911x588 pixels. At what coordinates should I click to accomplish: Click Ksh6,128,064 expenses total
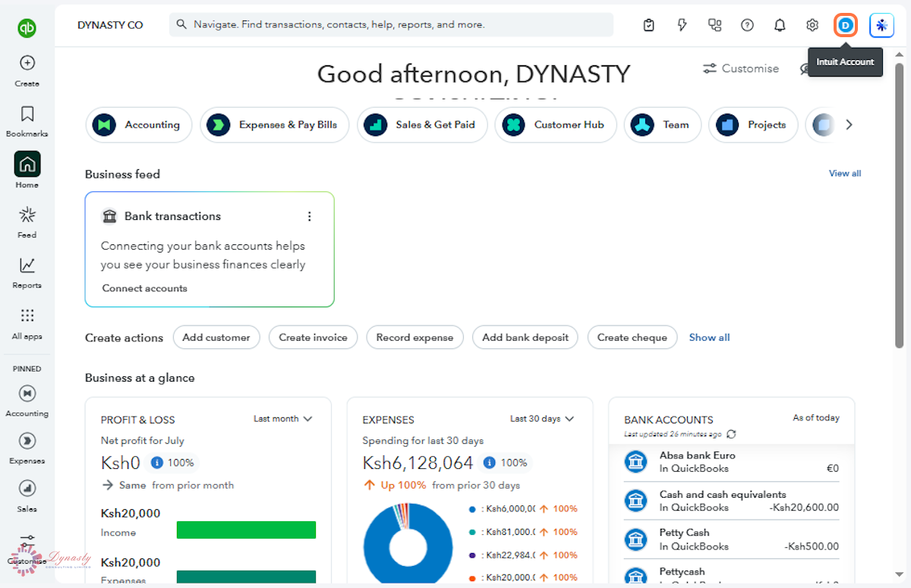pyautogui.click(x=418, y=463)
